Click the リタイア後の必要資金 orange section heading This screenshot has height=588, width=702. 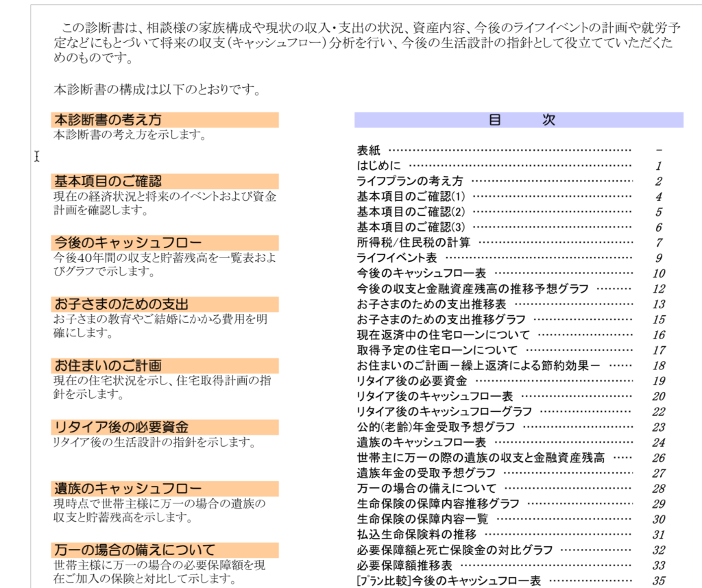click(x=121, y=428)
